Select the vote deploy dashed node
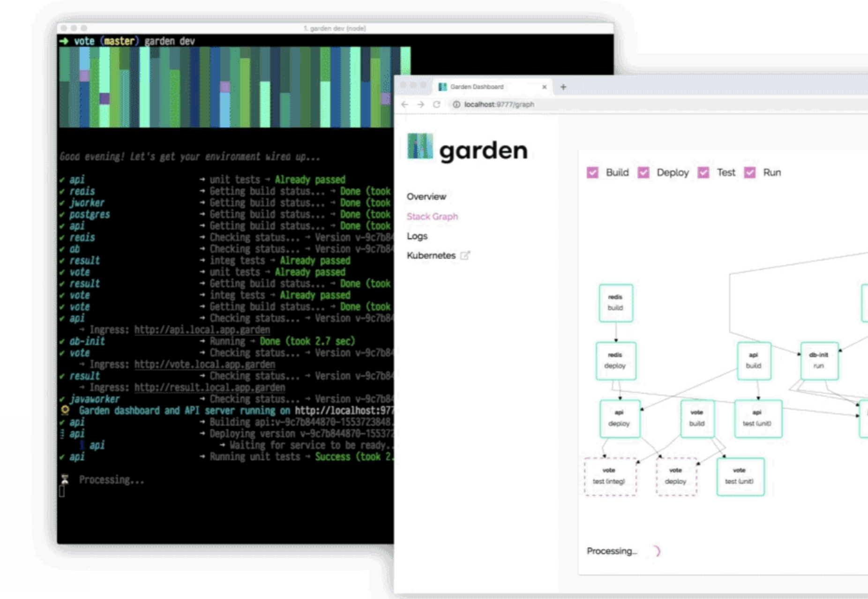This screenshot has width=868, height=599. 676,476
